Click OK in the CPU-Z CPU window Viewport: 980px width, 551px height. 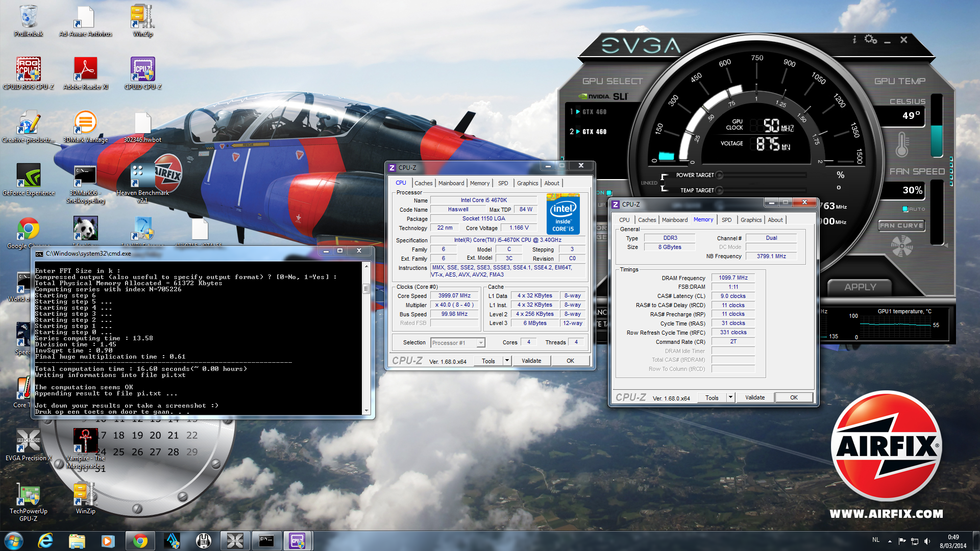[571, 361]
